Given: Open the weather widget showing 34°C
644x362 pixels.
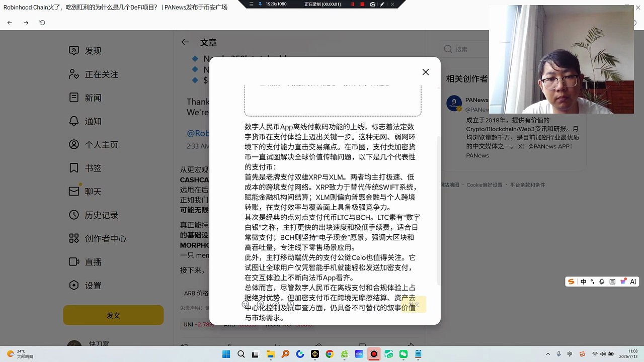Looking at the screenshot, I should click(20, 354).
